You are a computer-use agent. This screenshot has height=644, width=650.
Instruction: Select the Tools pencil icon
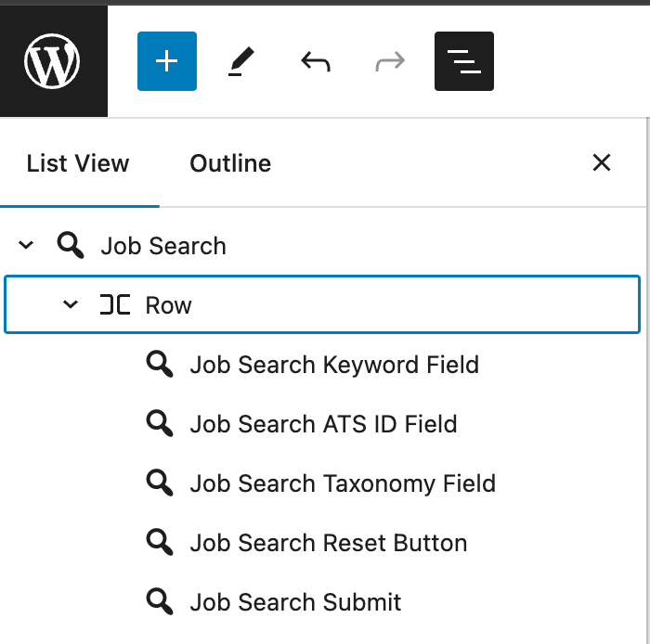[x=241, y=61]
